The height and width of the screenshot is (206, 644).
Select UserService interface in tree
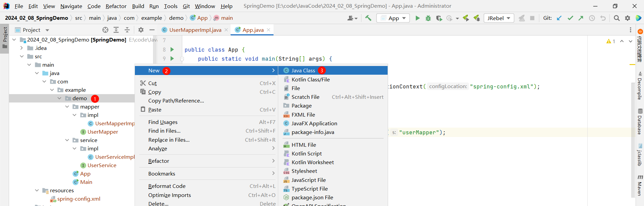pos(102,165)
